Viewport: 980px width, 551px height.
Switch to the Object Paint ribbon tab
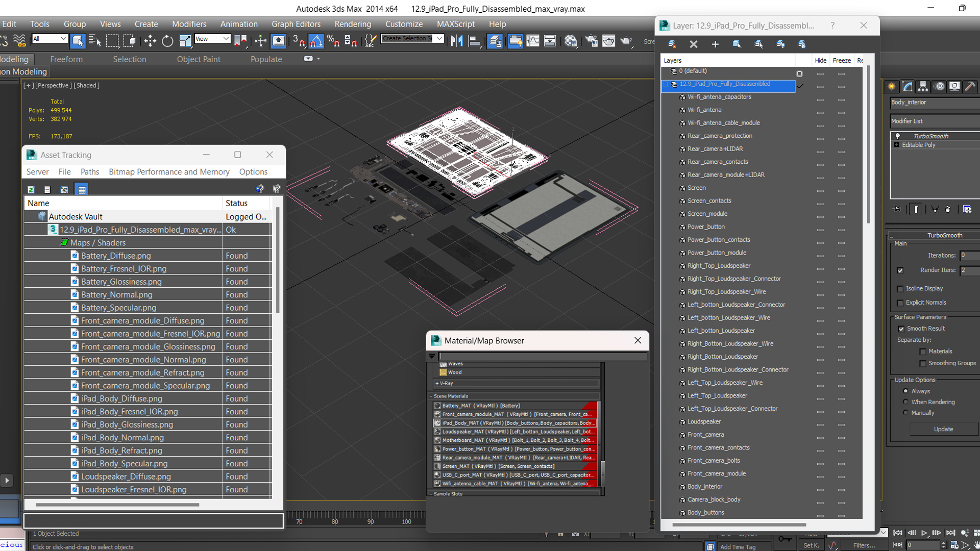pos(199,59)
